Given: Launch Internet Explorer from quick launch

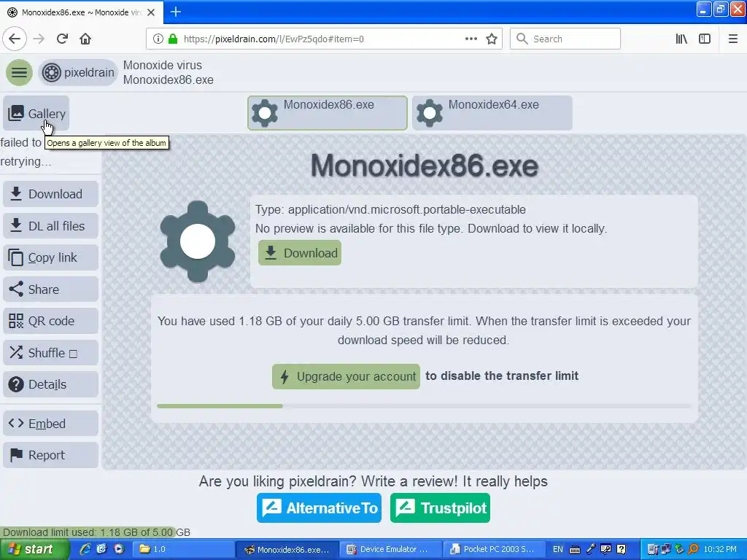Looking at the screenshot, I should 85,550.
